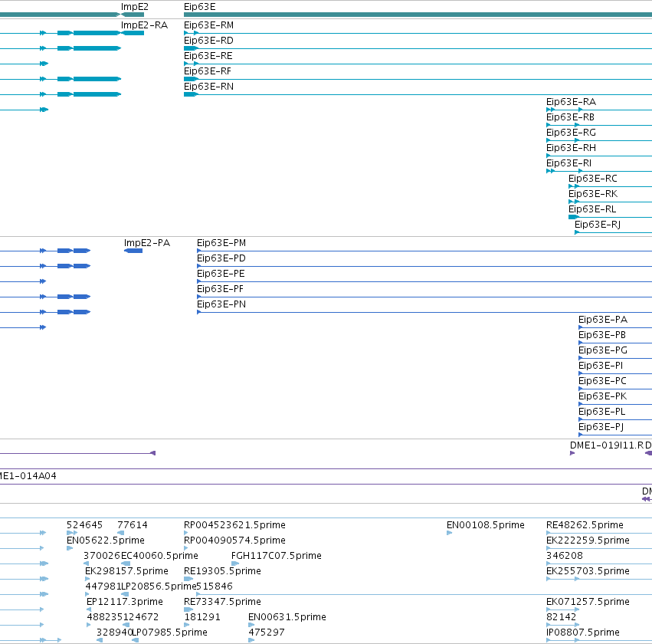The image size is (652, 644).
Task: Click the FGH117C07.5prime EST label
Action: pyautogui.click(x=277, y=557)
